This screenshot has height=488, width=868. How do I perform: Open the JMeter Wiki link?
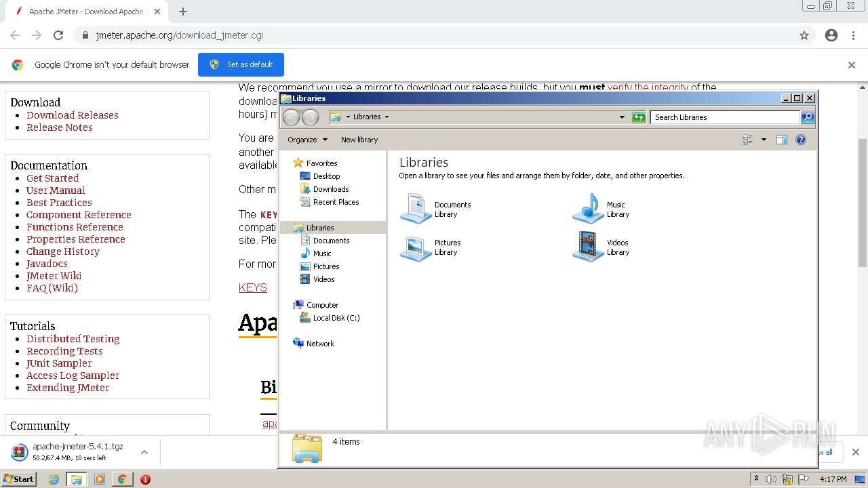coord(54,276)
